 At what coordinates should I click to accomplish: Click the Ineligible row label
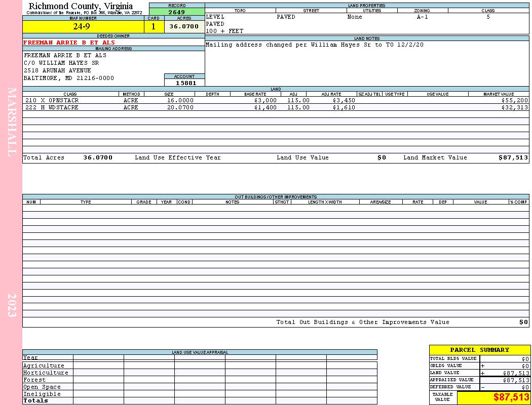point(42,394)
